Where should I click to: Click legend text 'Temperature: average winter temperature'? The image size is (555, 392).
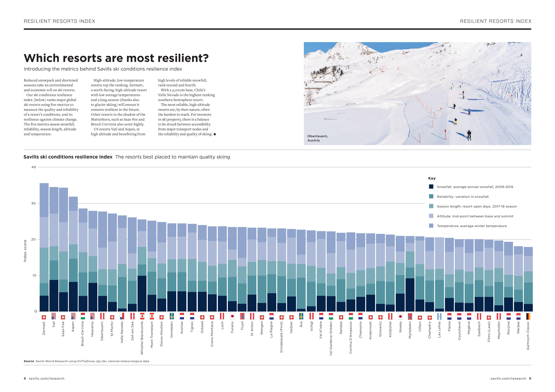click(x=472, y=226)
